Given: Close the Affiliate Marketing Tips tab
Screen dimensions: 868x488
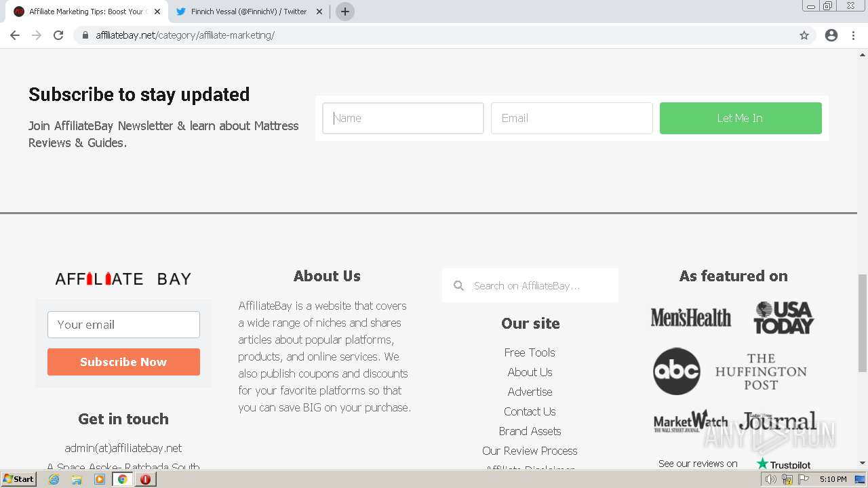Looking at the screenshot, I should pyautogui.click(x=157, y=12).
